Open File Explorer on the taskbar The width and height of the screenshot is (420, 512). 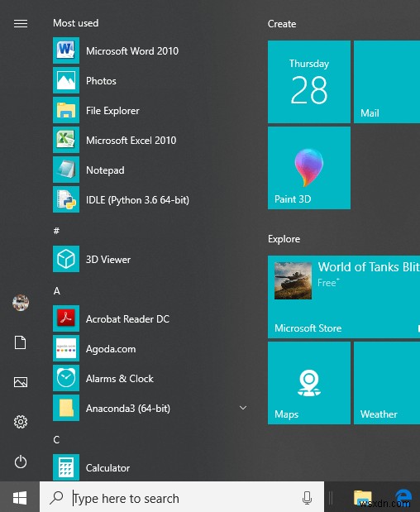[x=362, y=498]
